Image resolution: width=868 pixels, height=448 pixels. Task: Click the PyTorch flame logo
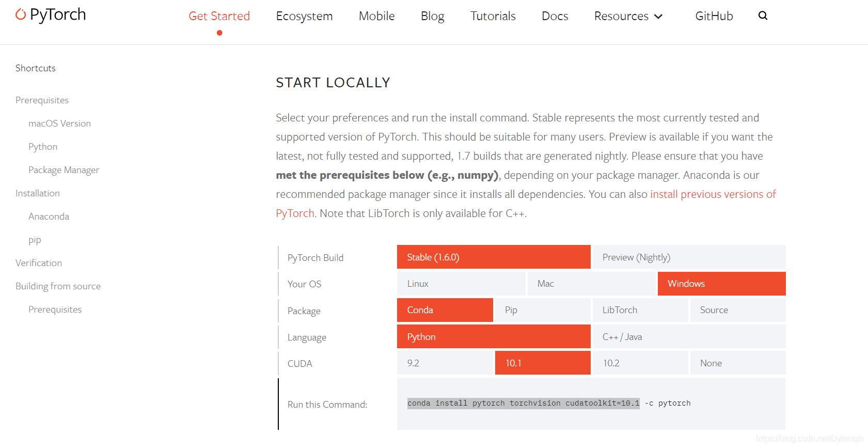click(21, 14)
